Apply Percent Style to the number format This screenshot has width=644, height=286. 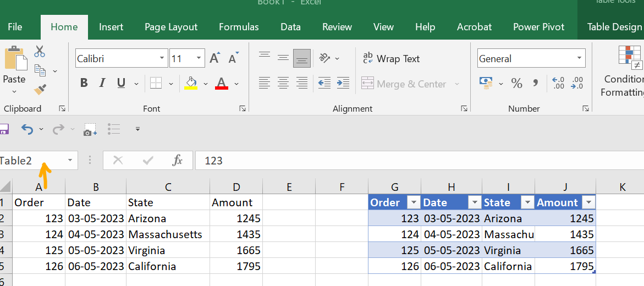point(516,84)
